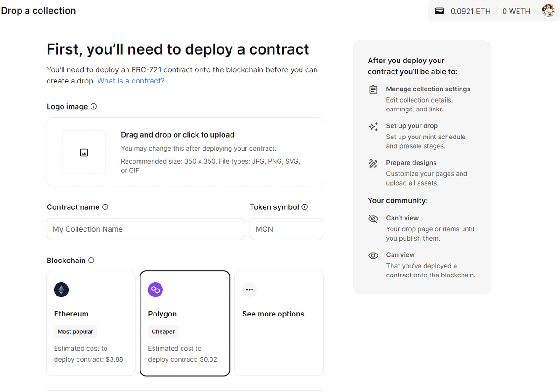Open the What is a contract link

(131, 80)
